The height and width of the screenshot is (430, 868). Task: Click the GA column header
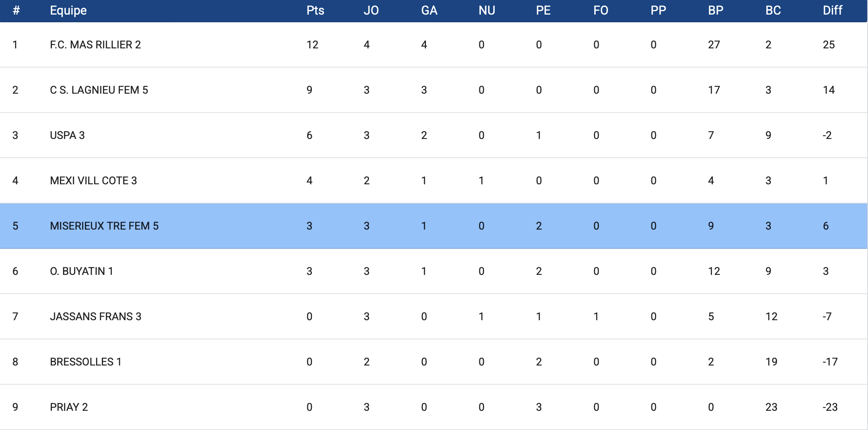429,10
